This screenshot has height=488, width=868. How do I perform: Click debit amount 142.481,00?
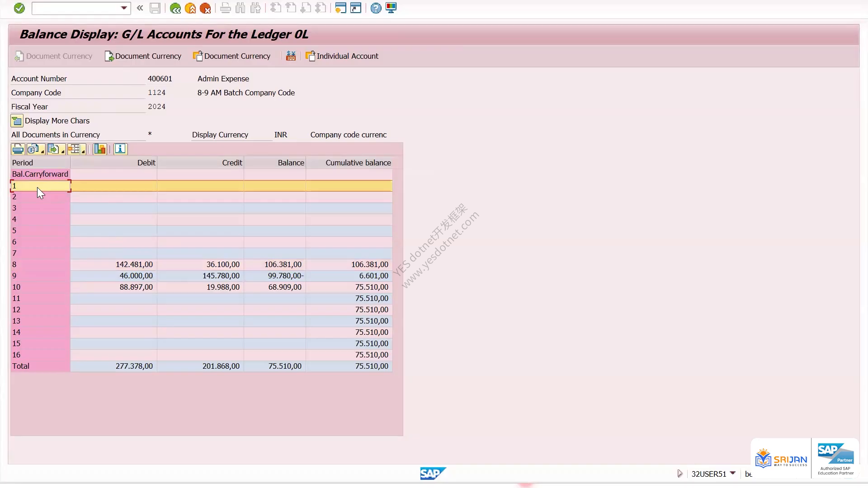coord(134,264)
